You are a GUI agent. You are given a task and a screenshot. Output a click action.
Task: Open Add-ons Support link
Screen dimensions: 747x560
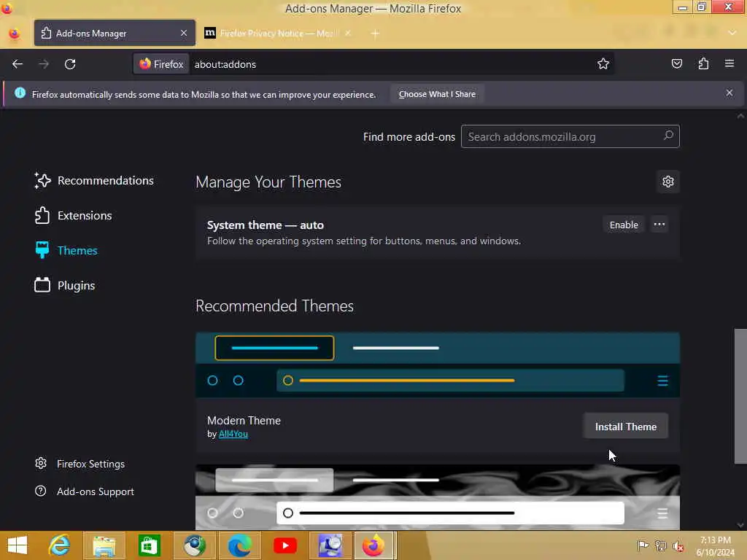(x=85, y=491)
